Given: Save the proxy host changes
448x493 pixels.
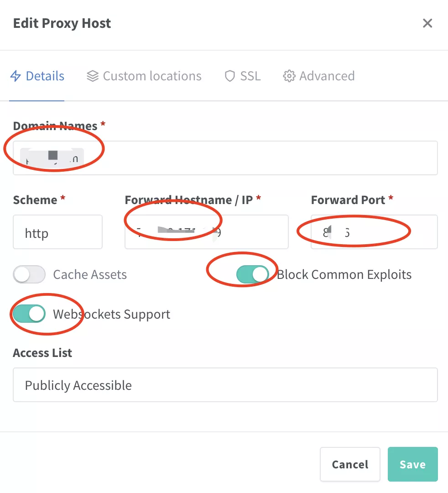Looking at the screenshot, I should (x=412, y=464).
